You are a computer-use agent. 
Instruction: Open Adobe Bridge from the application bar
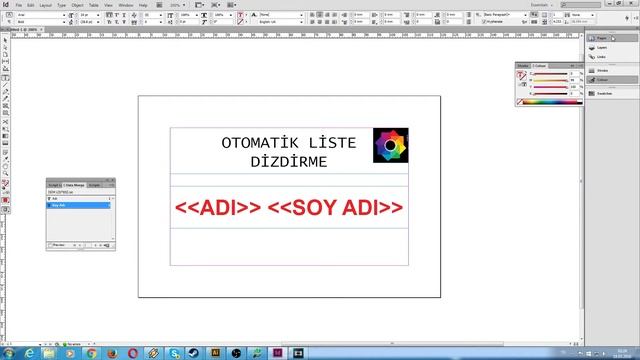pyautogui.click(x=159, y=5)
